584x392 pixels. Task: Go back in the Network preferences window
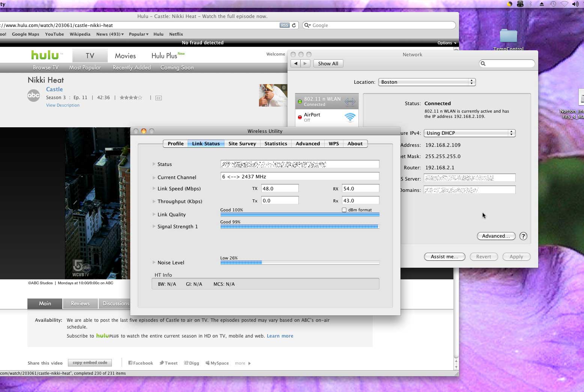tap(296, 63)
